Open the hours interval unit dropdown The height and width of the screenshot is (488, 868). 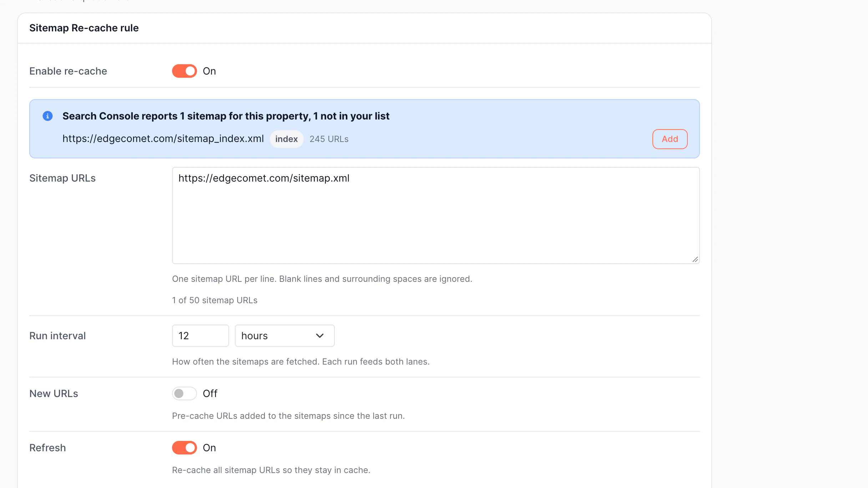(284, 336)
